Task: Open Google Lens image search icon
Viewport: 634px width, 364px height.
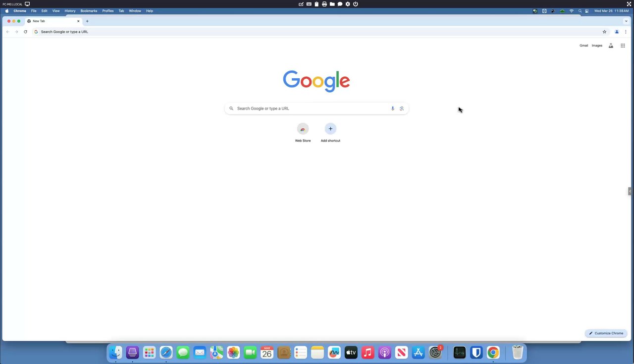Action: [x=402, y=108]
